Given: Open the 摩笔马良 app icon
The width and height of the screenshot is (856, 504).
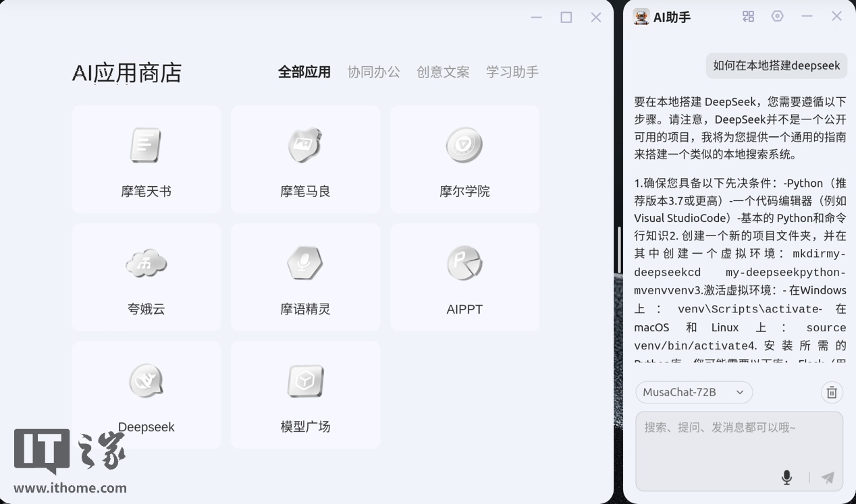Looking at the screenshot, I should click(305, 144).
